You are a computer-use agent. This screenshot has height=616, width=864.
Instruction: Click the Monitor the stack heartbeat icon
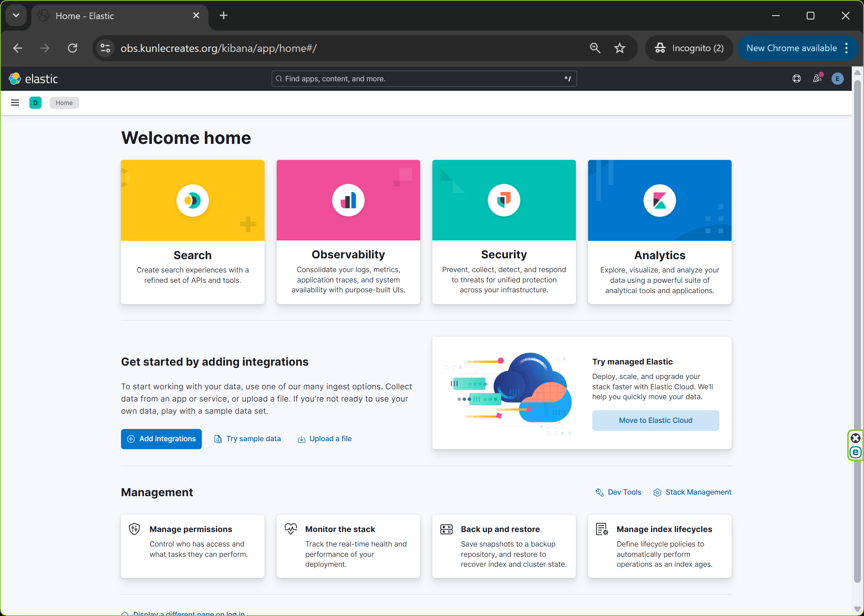(290, 529)
